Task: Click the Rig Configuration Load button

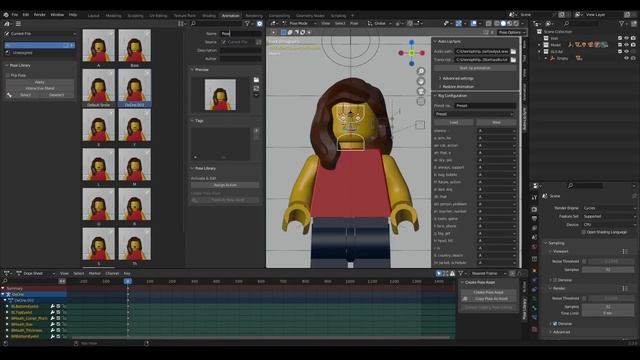Action: [x=453, y=122]
